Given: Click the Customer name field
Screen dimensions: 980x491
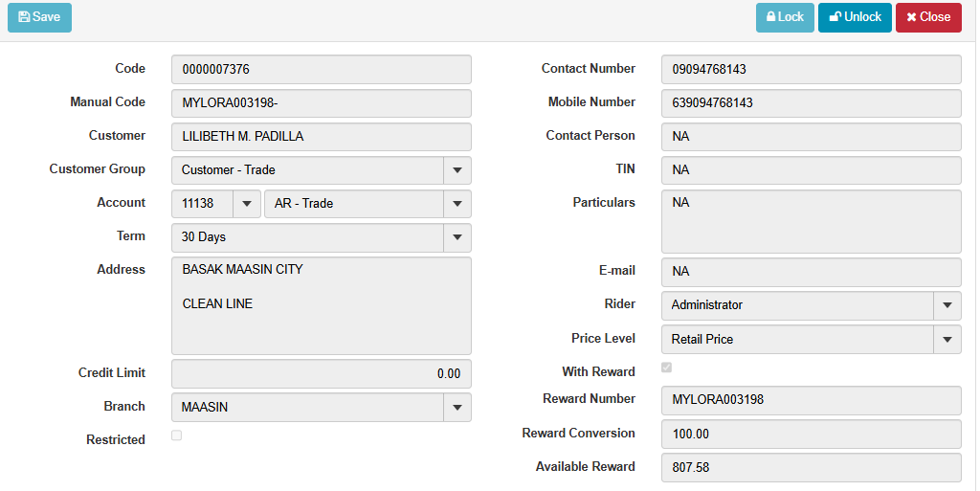Looking at the screenshot, I should [321, 137].
